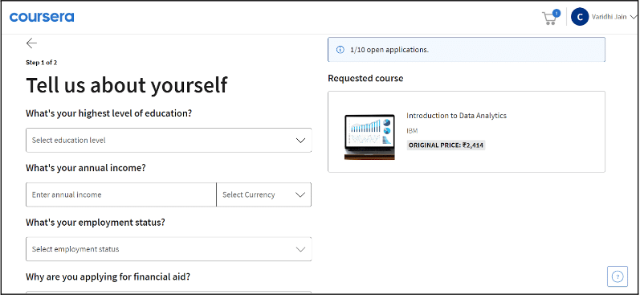The height and width of the screenshot is (299, 644).
Task: Click the Coursera logo
Action: click(x=42, y=17)
